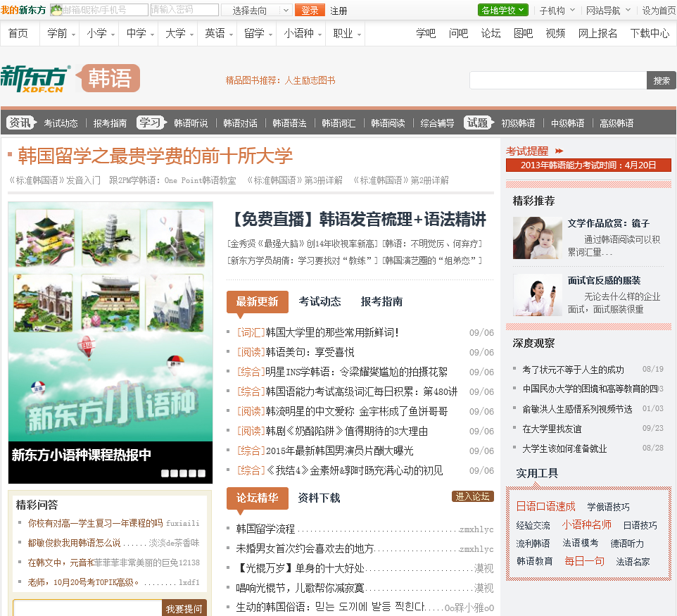Select the first carousel dot in the banner

point(165,474)
